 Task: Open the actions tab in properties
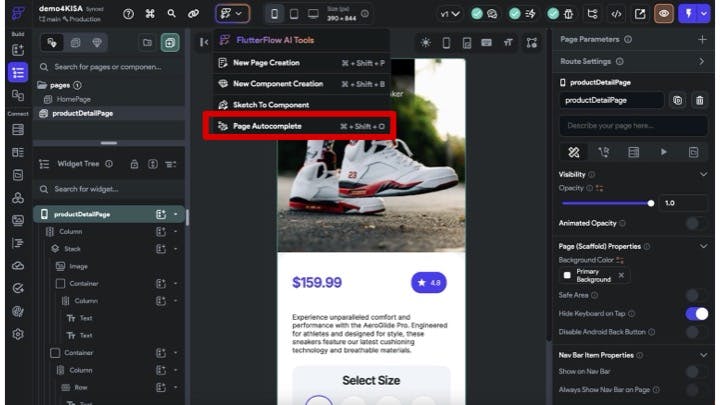[604, 152]
